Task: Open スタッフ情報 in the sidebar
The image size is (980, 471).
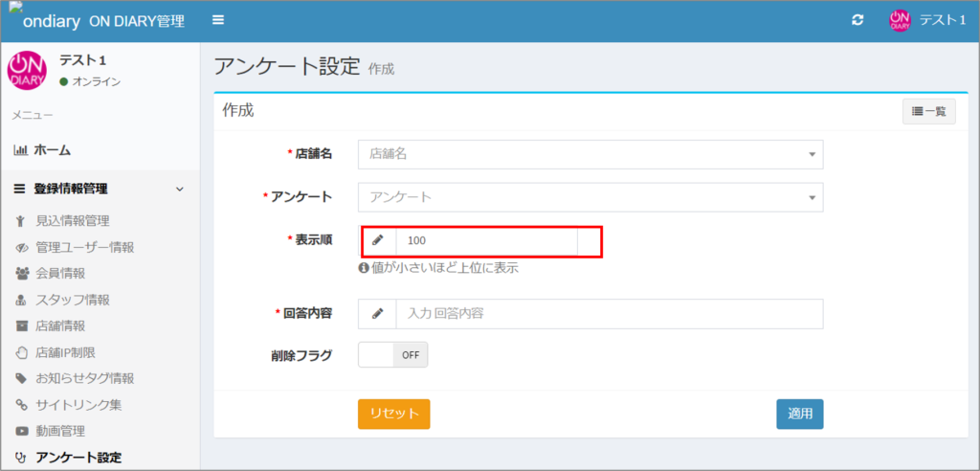Action: pyautogui.click(x=72, y=300)
